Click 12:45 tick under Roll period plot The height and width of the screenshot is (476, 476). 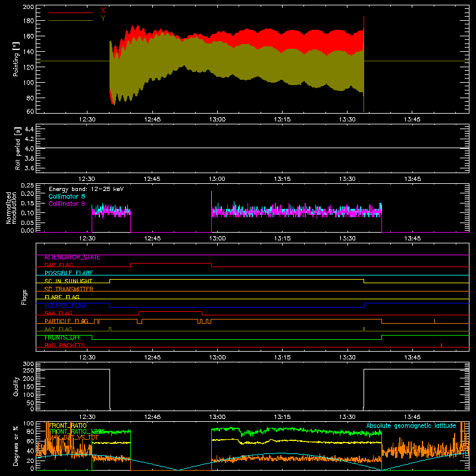pos(152,179)
